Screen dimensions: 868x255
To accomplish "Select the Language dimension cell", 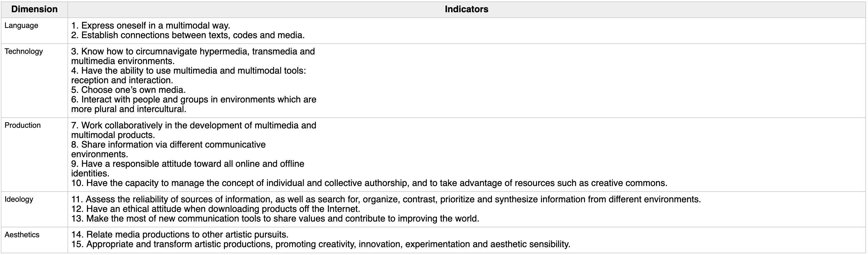I will point(21,26).
